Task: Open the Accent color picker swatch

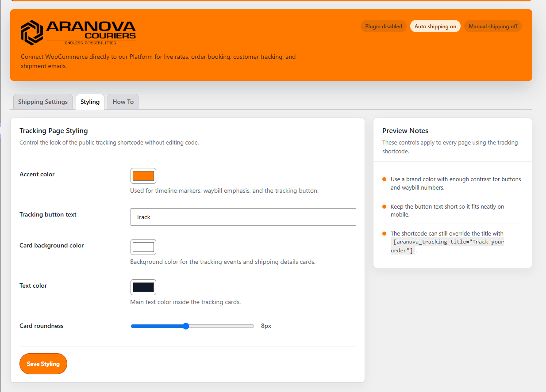Action: coord(143,176)
